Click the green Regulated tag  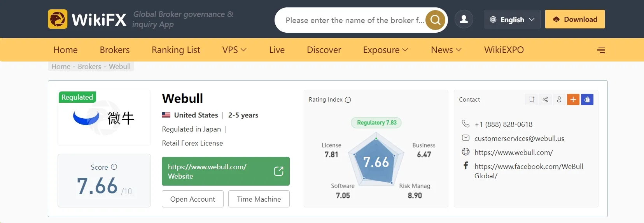coord(77,97)
